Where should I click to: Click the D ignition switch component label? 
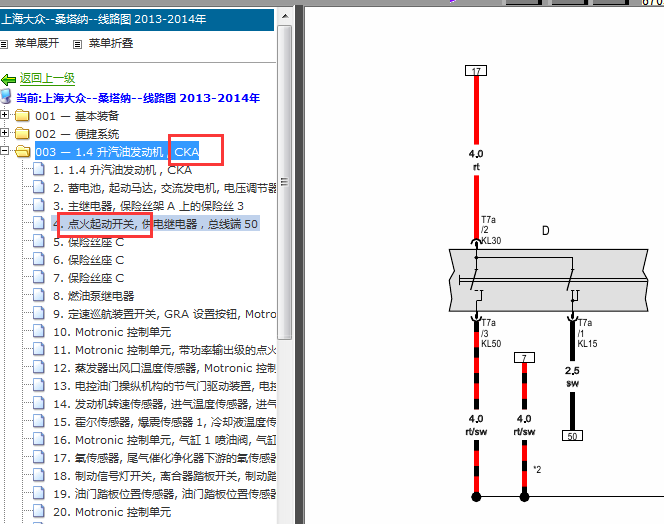coord(545,231)
